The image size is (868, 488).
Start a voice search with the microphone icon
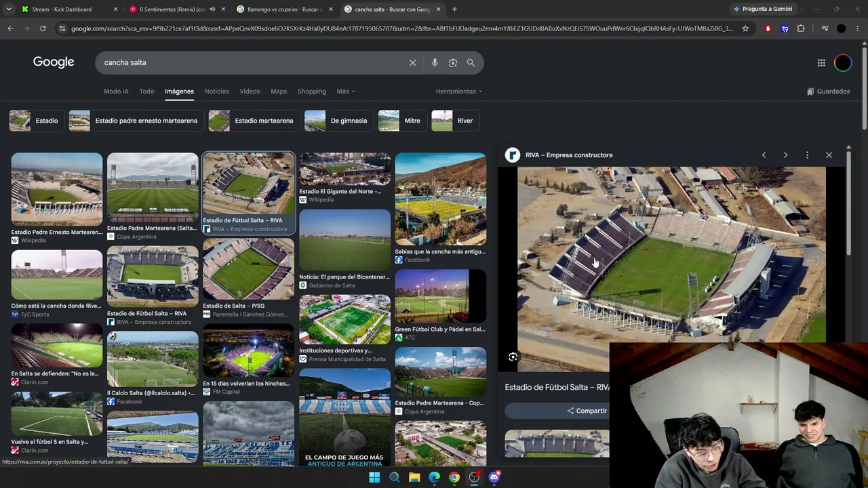435,62
